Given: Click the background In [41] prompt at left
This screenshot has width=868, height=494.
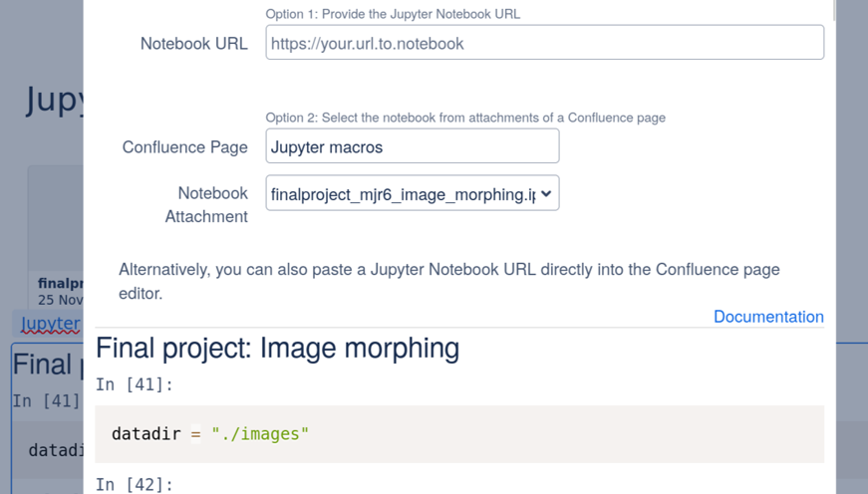Looking at the screenshot, I should click(46, 400).
